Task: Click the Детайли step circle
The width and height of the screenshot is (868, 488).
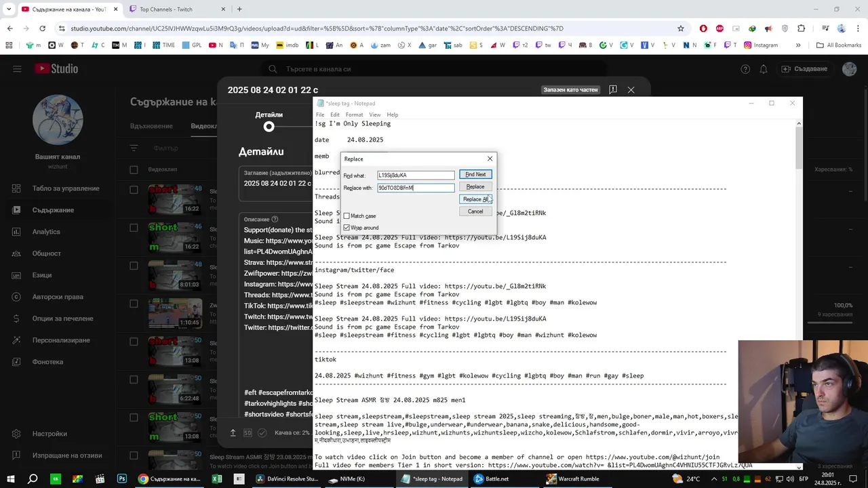Action: pyautogui.click(x=269, y=127)
